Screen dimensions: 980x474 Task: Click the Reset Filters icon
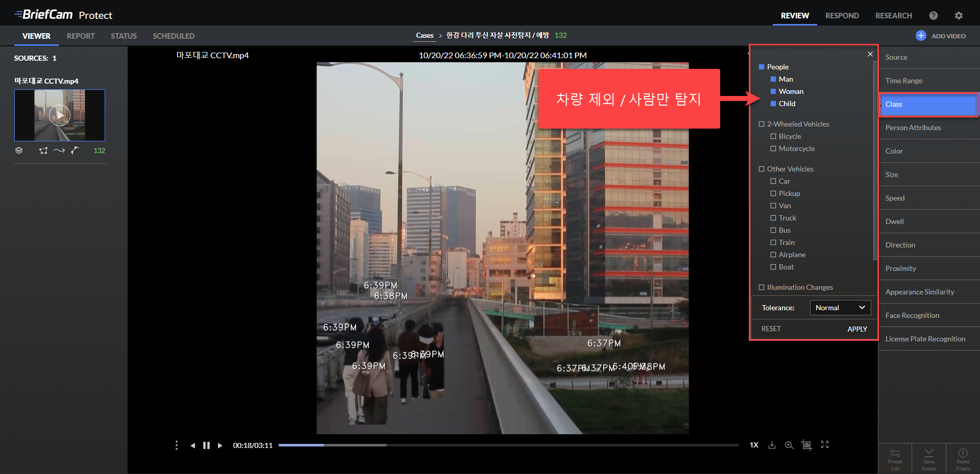(963, 459)
